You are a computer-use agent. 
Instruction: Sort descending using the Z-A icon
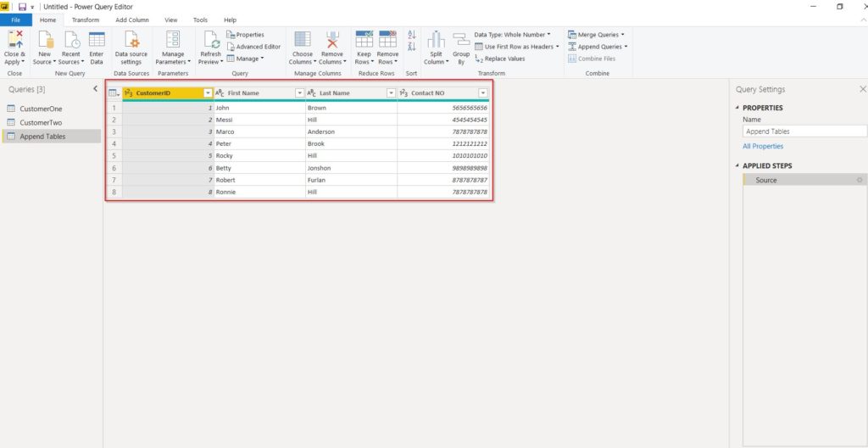(x=411, y=47)
